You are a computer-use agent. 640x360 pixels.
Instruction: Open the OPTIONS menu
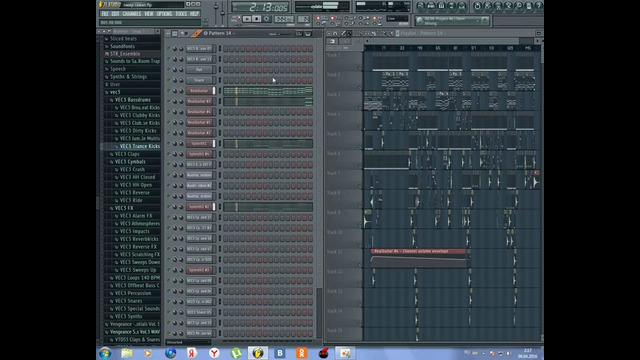click(x=164, y=14)
